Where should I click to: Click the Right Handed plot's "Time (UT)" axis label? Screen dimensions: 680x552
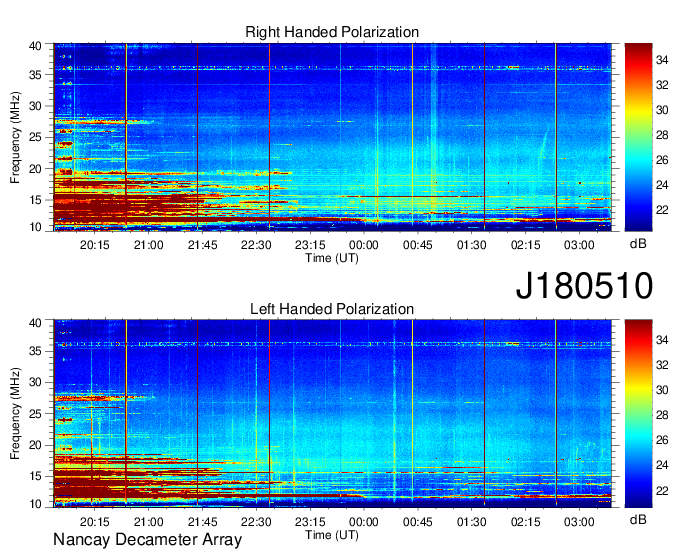tap(332, 258)
